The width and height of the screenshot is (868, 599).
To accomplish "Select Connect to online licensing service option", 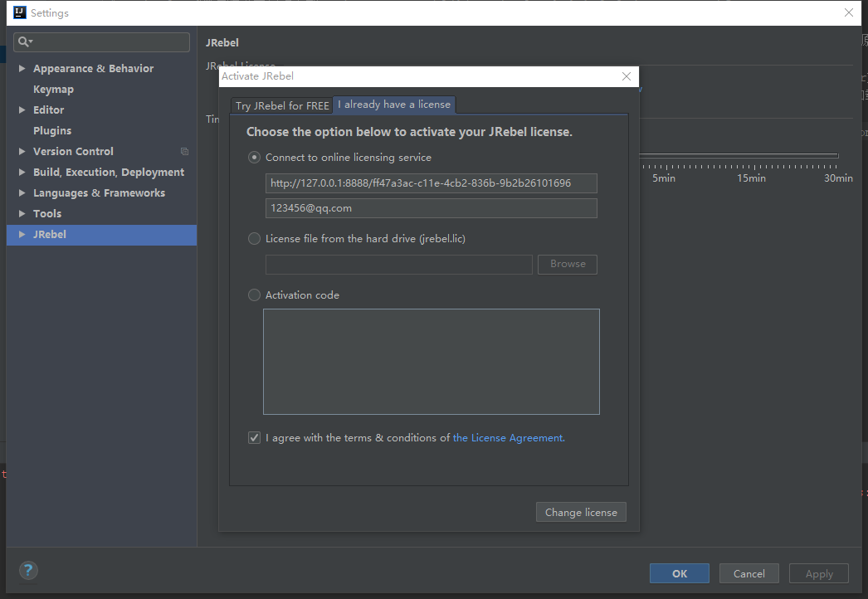I will pos(254,158).
